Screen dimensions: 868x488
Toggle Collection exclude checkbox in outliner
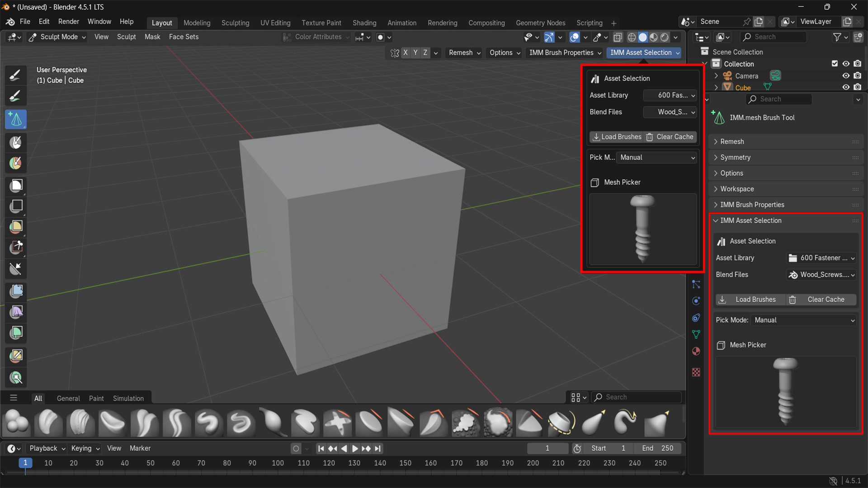(835, 64)
